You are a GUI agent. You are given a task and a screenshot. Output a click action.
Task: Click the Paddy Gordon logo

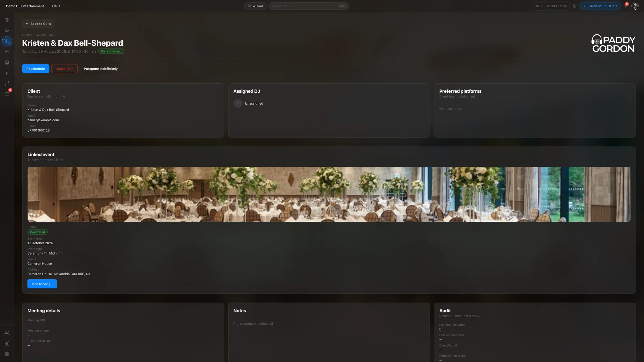point(613,43)
